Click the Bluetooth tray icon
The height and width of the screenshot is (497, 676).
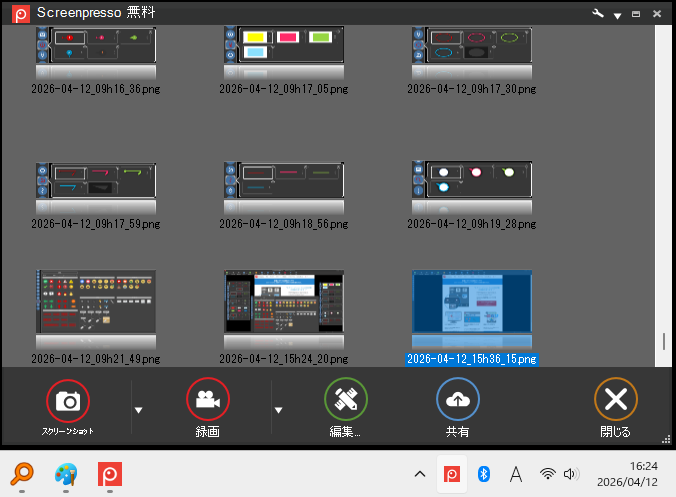(482, 474)
